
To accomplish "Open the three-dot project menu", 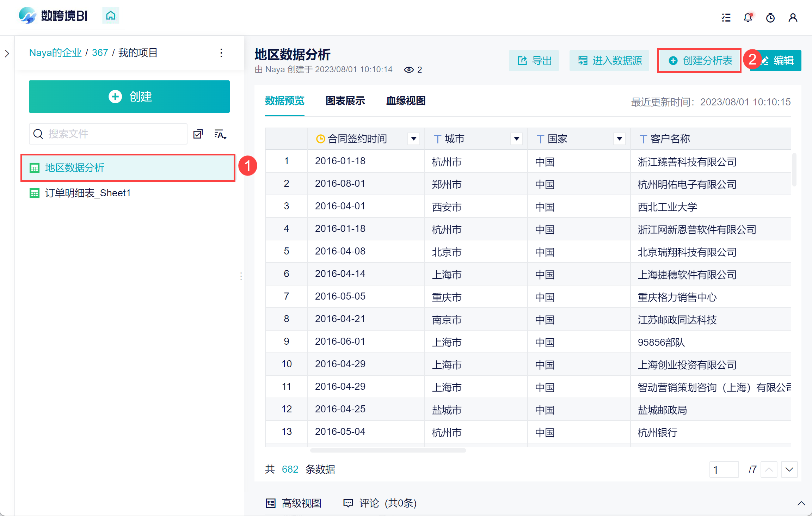I will 221,53.
